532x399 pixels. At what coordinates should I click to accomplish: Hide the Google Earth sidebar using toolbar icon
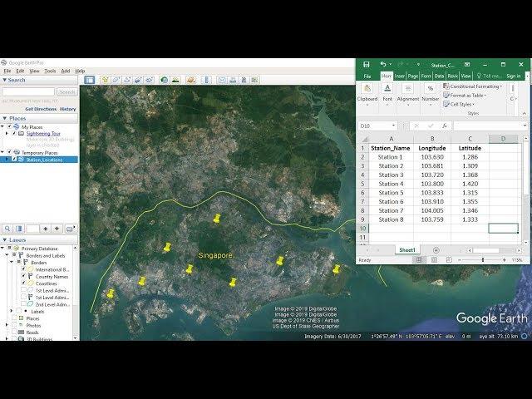coord(90,80)
